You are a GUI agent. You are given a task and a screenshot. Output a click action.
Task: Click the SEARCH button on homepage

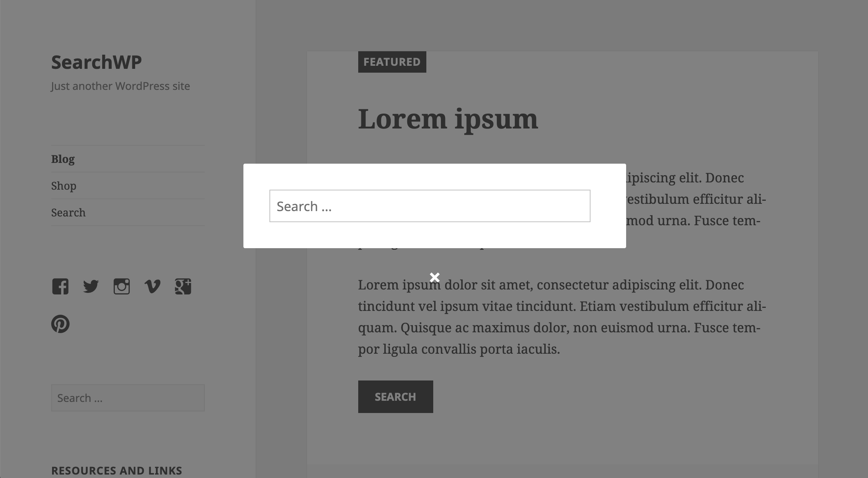[395, 396]
